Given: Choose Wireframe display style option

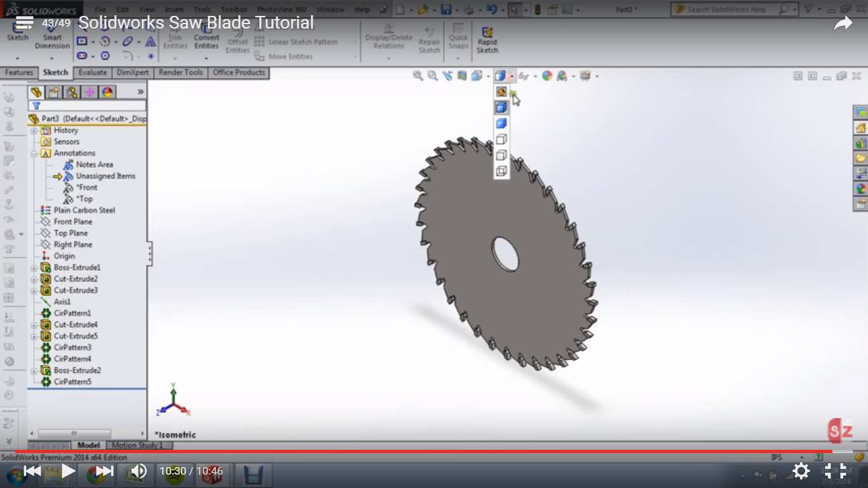Looking at the screenshot, I should [501, 171].
